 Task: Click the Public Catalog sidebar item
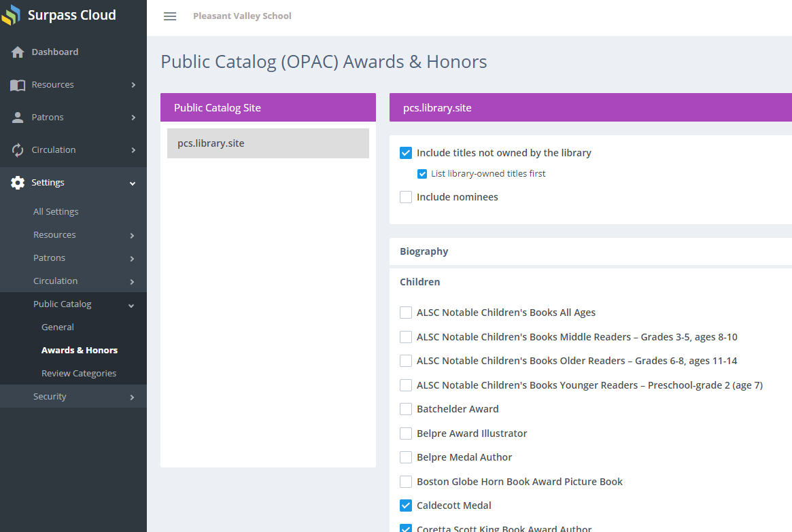click(62, 304)
